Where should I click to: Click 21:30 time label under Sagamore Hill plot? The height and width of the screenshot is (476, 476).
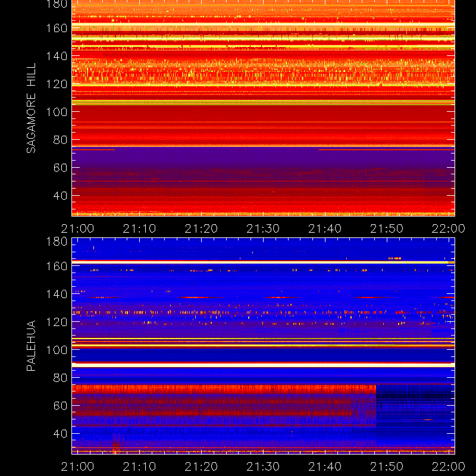tap(263, 228)
